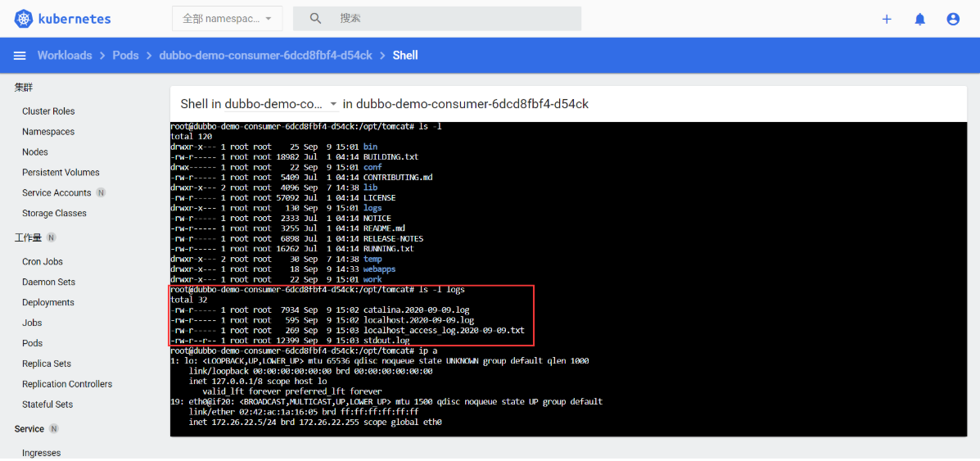The height and width of the screenshot is (461, 980).
Task: Click BUILDING.txt in terminal listing
Action: point(391,156)
